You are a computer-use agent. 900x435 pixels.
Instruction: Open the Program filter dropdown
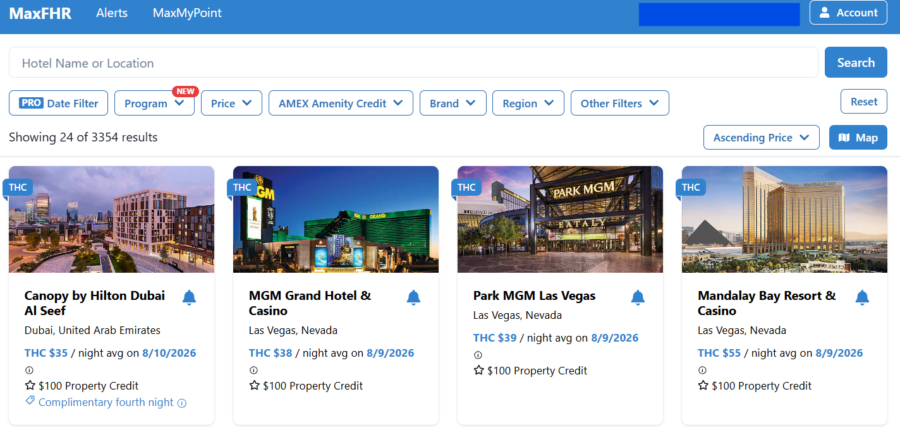(154, 103)
